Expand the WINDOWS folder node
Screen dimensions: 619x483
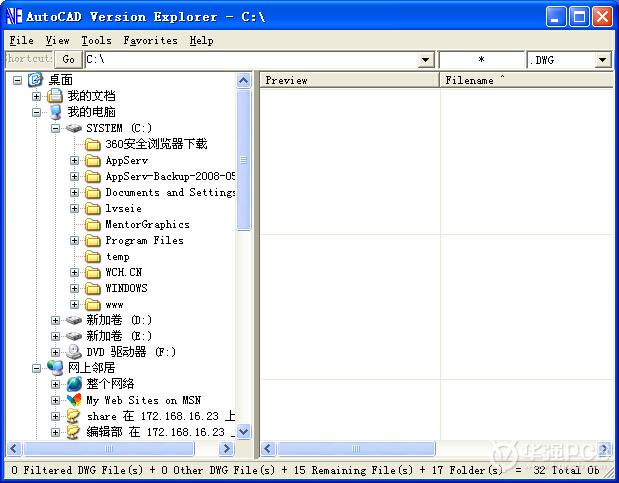tap(75, 288)
